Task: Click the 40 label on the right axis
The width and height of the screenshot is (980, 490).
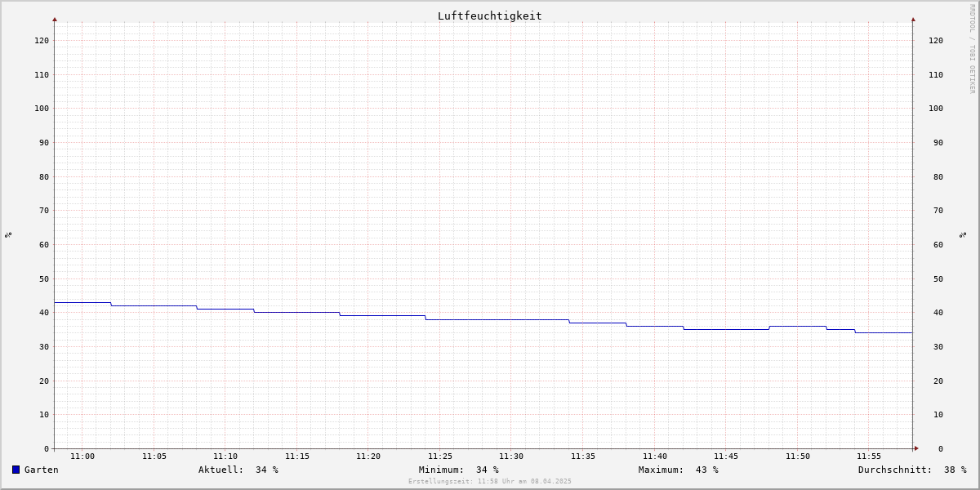Action: [938, 312]
